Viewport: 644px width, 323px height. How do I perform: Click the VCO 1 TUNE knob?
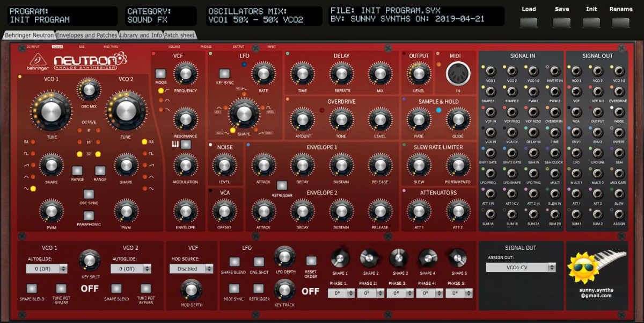(x=50, y=112)
